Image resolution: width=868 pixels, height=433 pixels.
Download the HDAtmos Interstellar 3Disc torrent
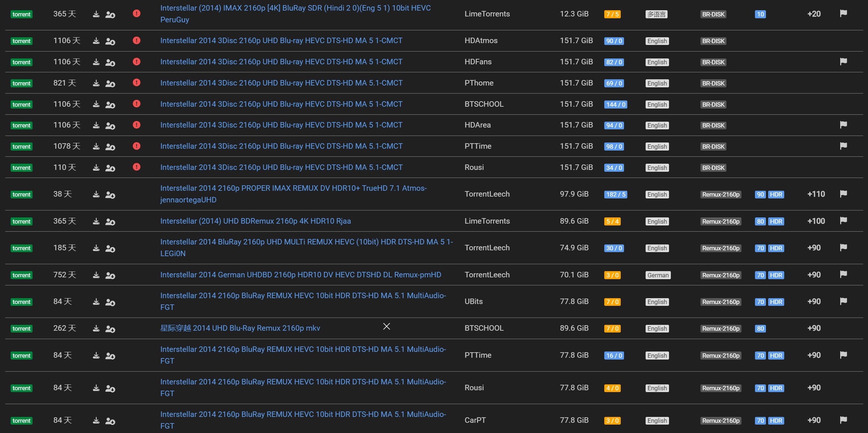tap(96, 41)
